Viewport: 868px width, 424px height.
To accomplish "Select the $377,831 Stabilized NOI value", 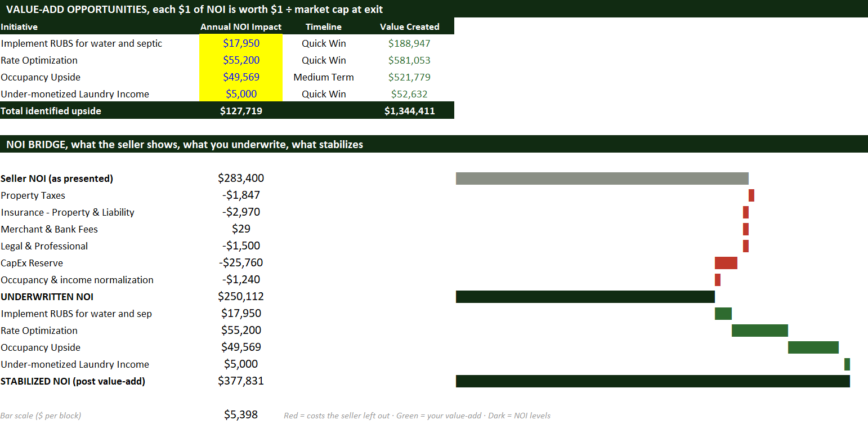I will click(241, 381).
